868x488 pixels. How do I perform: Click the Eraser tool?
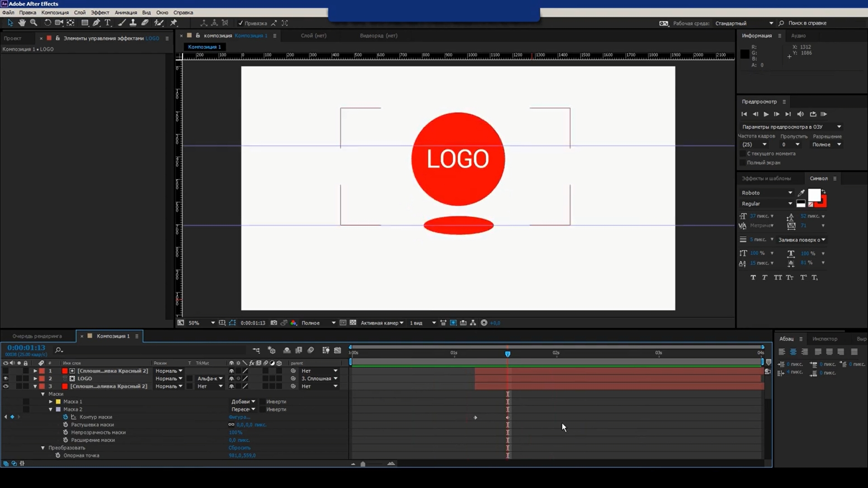(145, 23)
